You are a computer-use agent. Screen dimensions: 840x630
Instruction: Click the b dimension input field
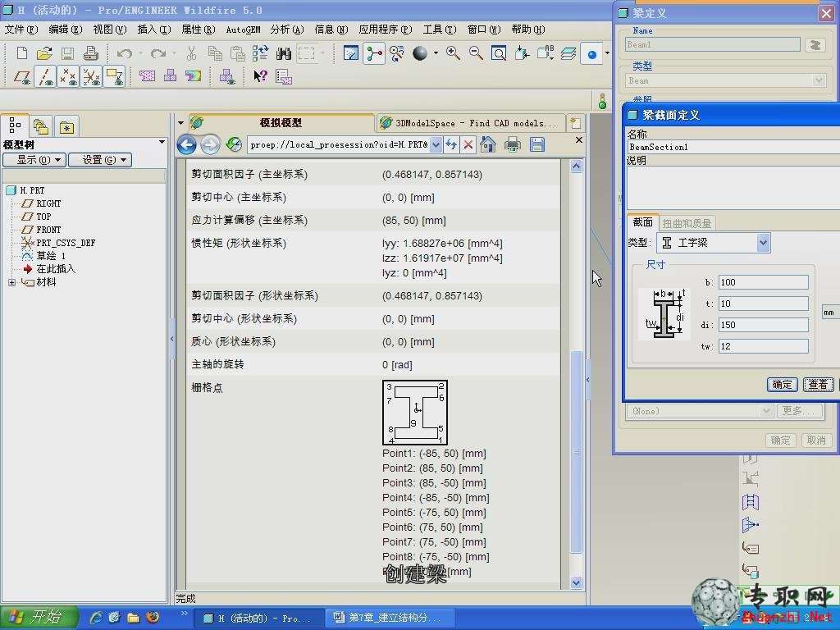pyautogui.click(x=763, y=282)
